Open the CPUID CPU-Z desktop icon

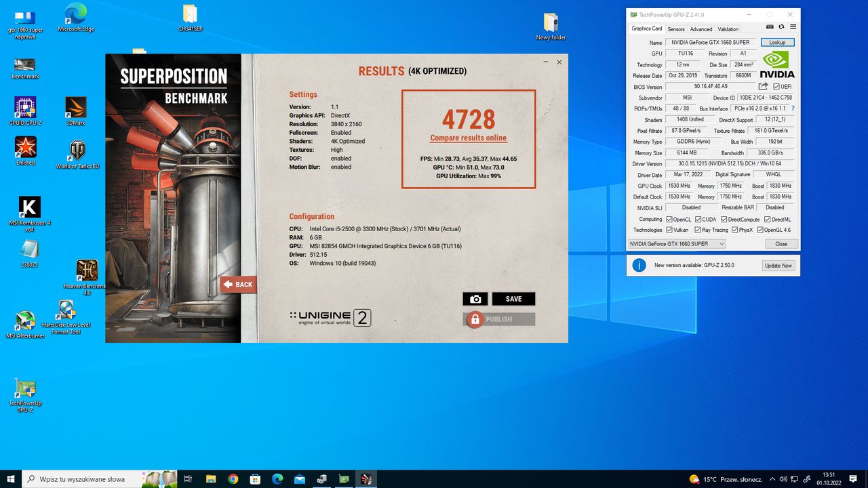pos(25,111)
